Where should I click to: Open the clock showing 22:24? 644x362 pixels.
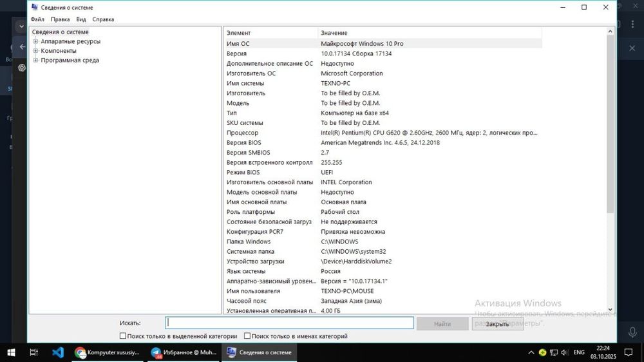[603, 352]
